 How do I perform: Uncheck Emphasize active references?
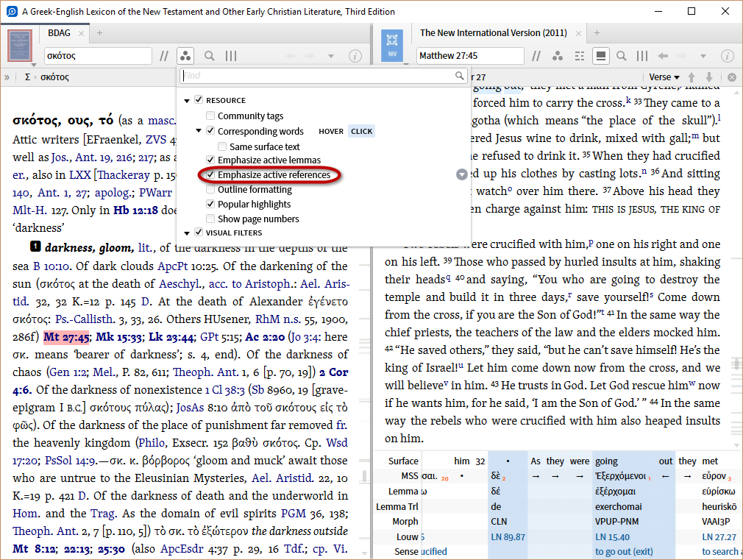(x=211, y=175)
